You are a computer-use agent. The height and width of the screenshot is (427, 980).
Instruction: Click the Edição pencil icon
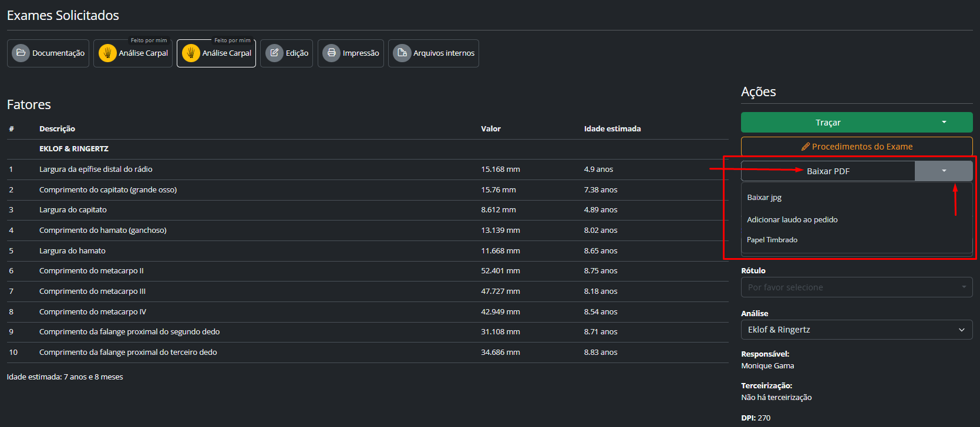click(x=274, y=53)
